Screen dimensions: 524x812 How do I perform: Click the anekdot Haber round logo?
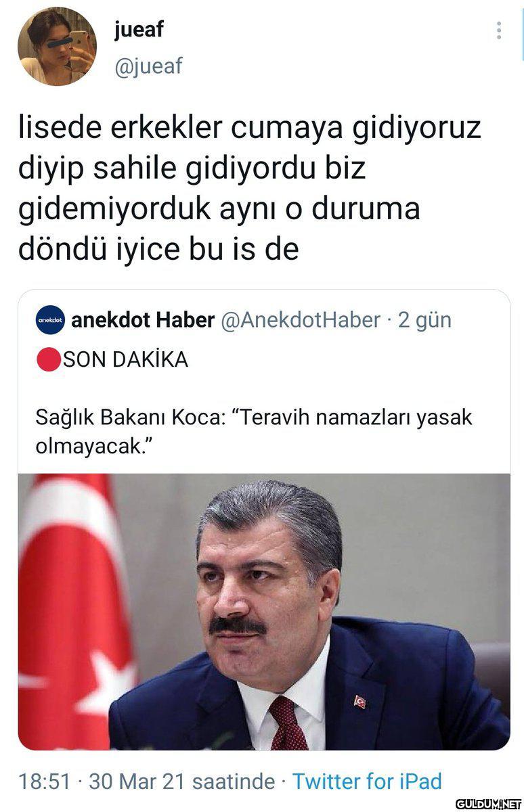point(49,320)
